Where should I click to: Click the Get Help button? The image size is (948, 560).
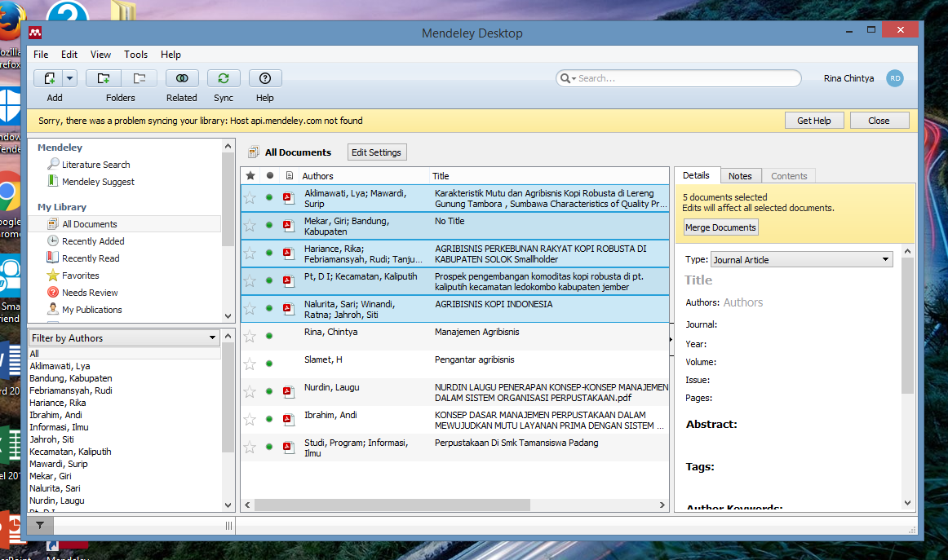click(813, 121)
